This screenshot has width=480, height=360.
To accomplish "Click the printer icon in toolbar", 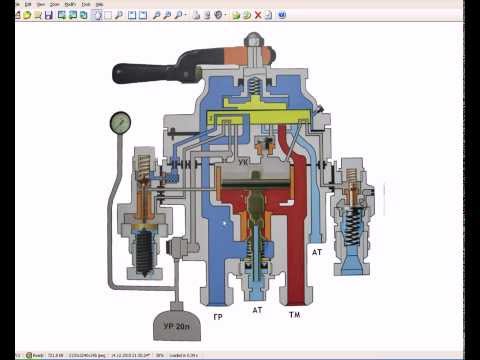I will (x=196, y=15).
